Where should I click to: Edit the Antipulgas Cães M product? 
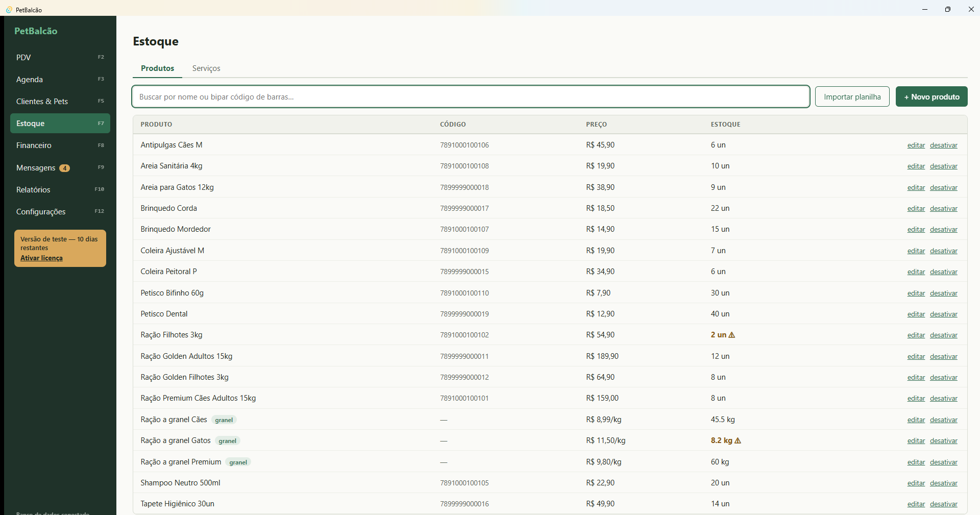[x=916, y=145]
